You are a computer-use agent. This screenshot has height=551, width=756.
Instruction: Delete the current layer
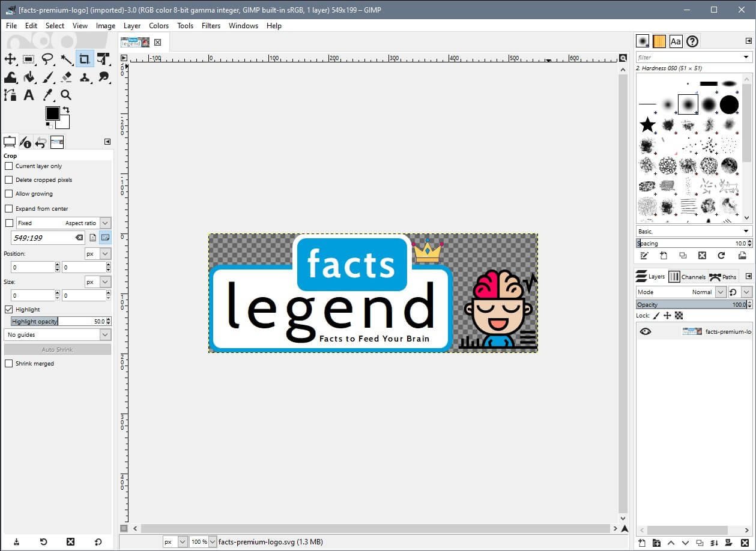click(x=743, y=543)
